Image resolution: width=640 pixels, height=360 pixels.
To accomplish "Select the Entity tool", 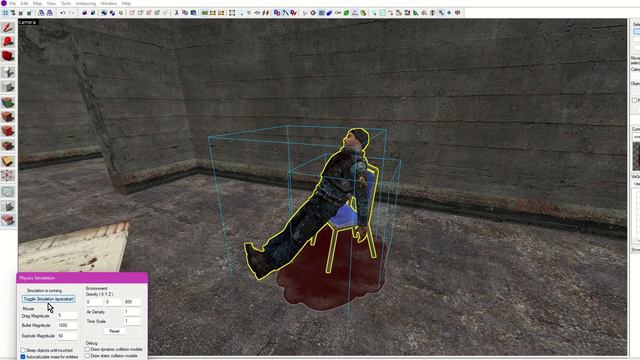I will tap(8, 73).
